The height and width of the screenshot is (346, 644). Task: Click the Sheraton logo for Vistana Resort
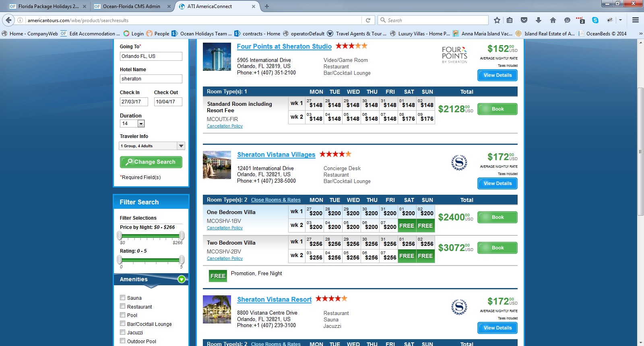[x=459, y=307]
